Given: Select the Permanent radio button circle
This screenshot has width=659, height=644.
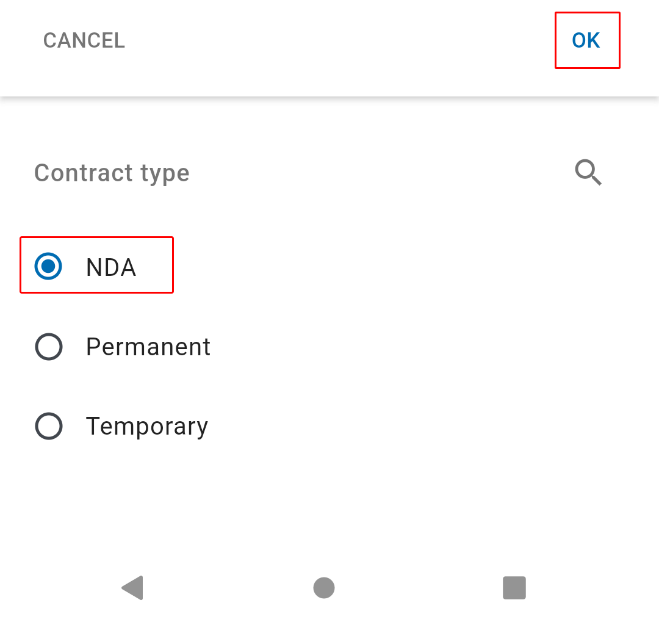Looking at the screenshot, I should click(x=49, y=346).
